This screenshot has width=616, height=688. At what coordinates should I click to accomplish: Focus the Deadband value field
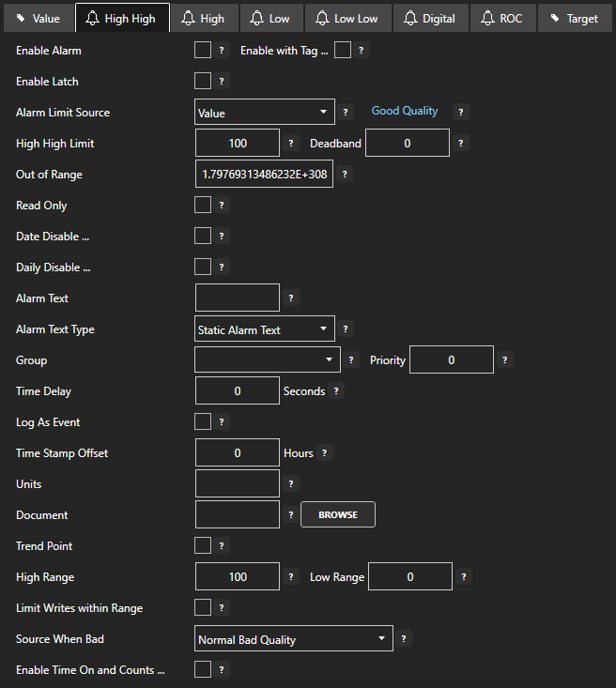pos(408,144)
